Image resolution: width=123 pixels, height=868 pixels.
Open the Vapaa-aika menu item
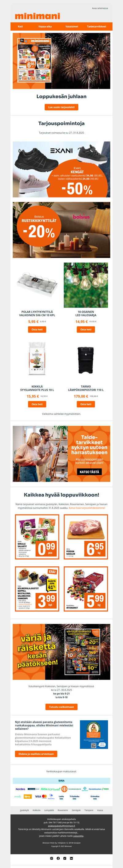tap(45, 26)
